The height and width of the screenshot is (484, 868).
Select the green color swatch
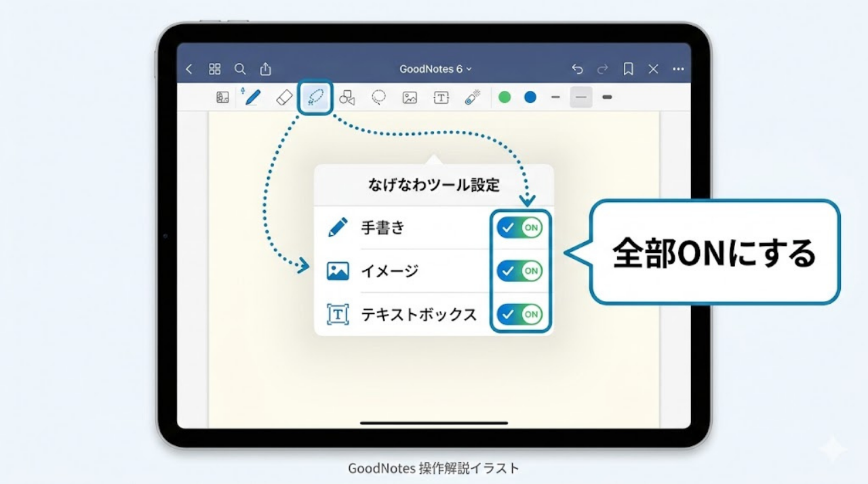click(505, 97)
